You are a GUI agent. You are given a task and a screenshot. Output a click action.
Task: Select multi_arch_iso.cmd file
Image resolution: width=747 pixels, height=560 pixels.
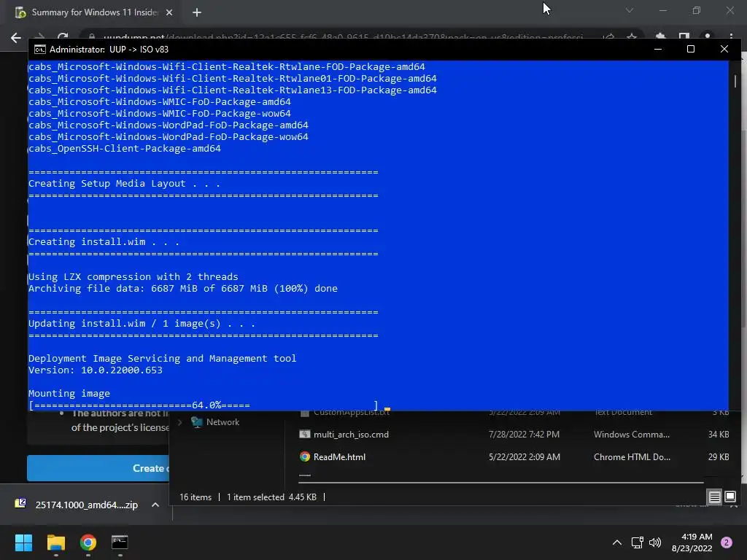[x=351, y=435]
